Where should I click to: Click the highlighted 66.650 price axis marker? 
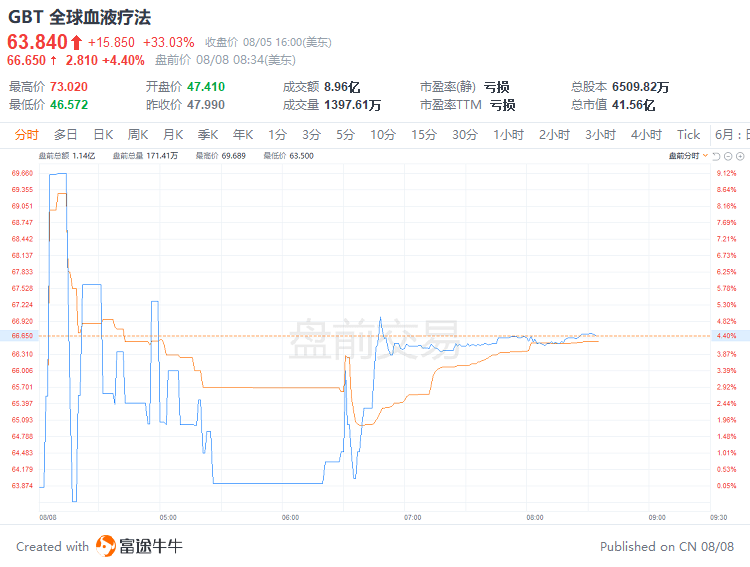click(x=19, y=336)
